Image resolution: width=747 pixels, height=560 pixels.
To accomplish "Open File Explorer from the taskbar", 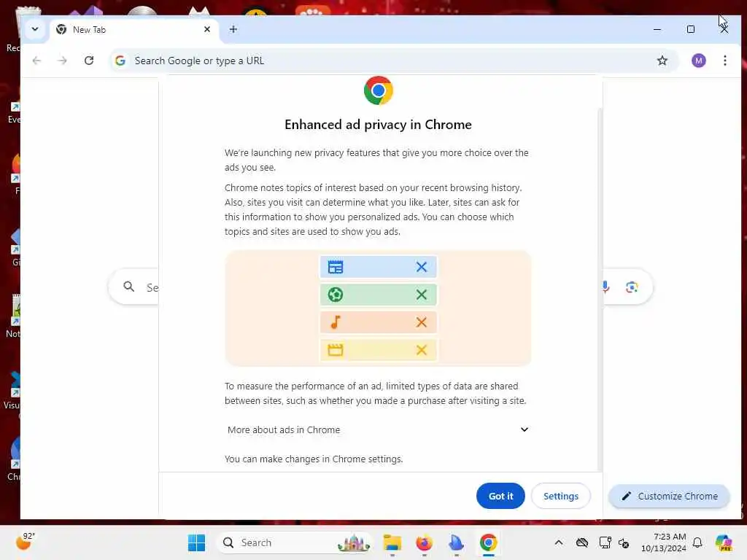I will (x=392, y=542).
